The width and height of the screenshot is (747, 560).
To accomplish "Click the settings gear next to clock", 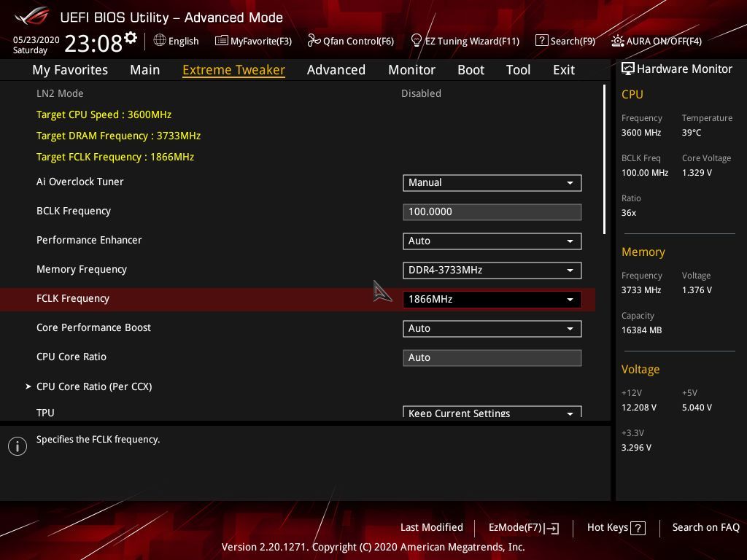I will (x=131, y=37).
